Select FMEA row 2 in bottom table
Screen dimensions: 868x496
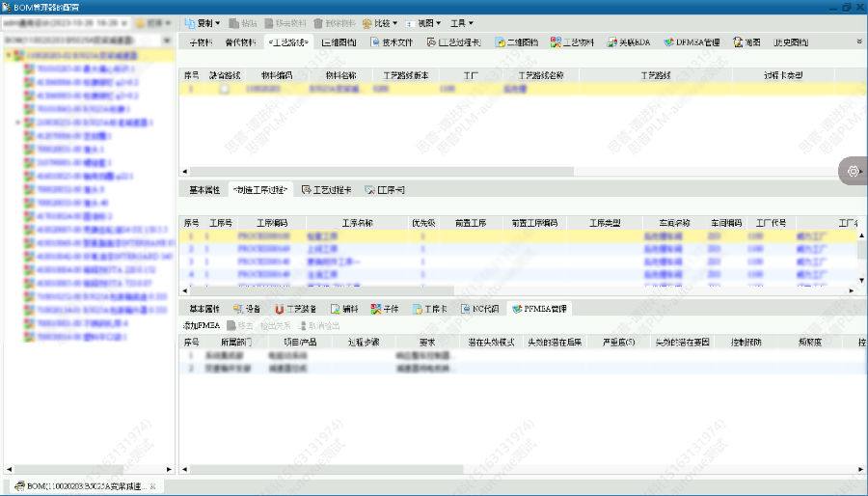click(523, 368)
